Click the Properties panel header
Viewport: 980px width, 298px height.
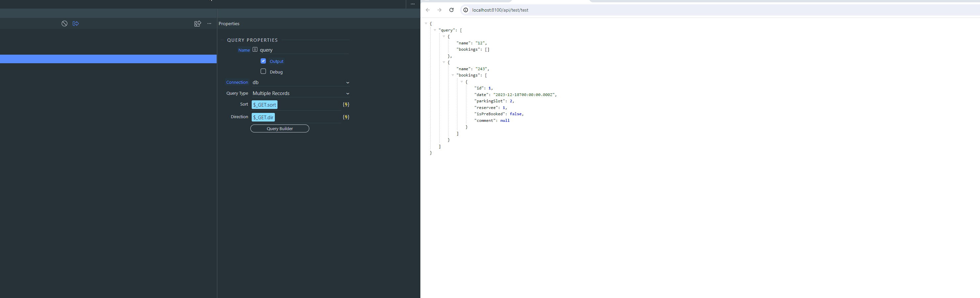(229, 24)
